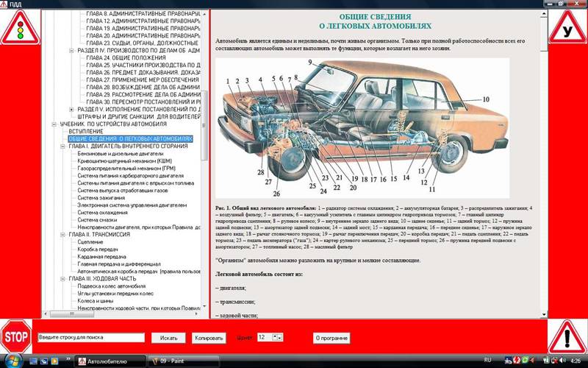Image resolution: width=588 pixels, height=368 pixels.
Task: Open the media player quick launch icon
Action: coord(54,361)
